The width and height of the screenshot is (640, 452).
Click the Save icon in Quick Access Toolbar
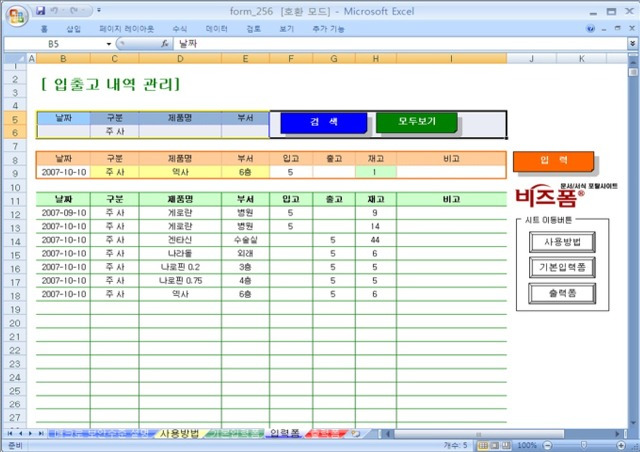pos(40,11)
